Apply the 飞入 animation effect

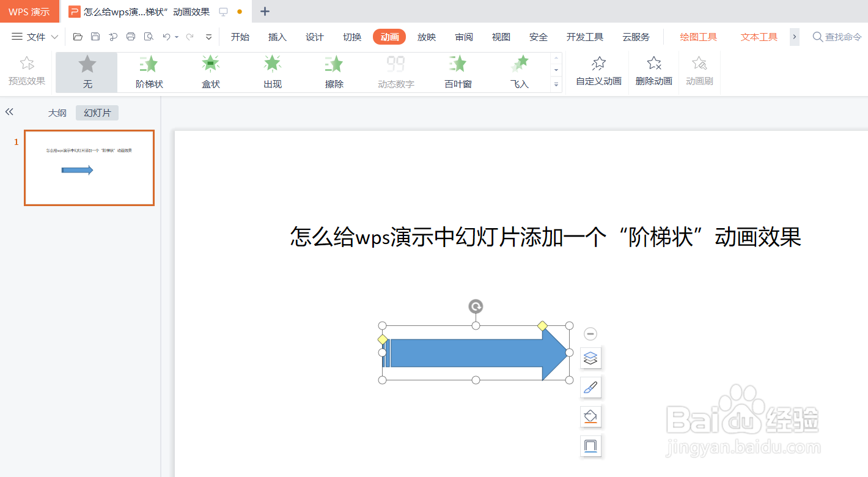pos(520,72)
